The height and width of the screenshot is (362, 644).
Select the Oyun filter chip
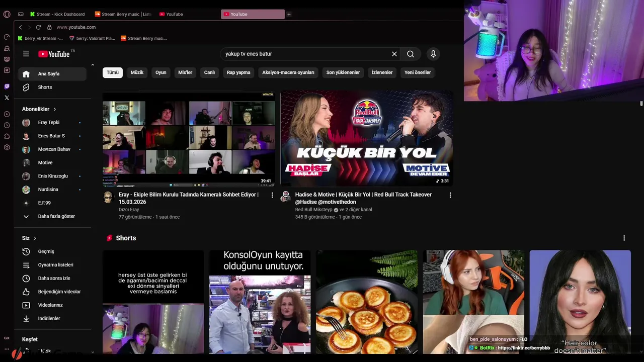tap(161, 72)
